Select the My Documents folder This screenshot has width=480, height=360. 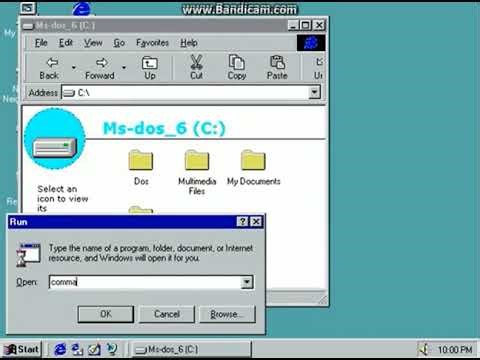pyautogui.click(x=253, y=167)
